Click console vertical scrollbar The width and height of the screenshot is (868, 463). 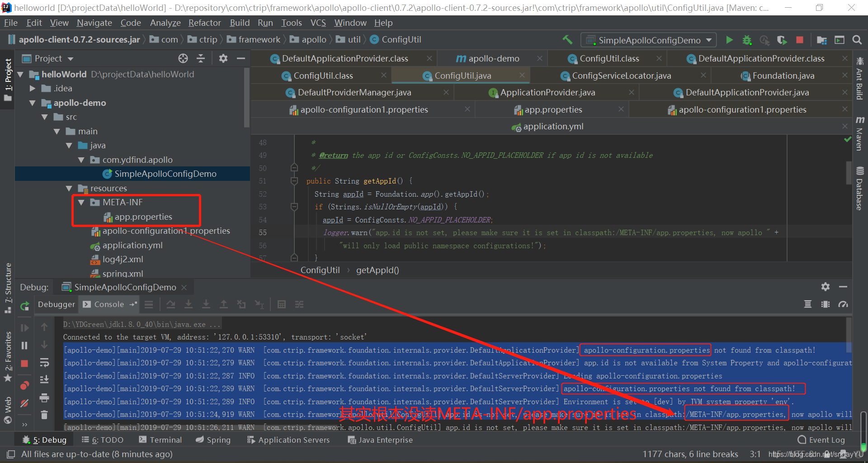tap(849, 335)
